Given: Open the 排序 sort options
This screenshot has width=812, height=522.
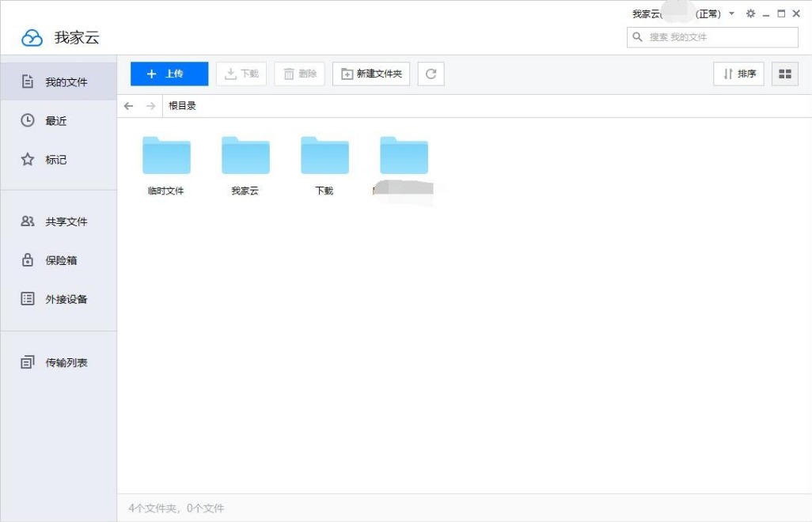Looking at the screenshot, I should [738, 74].
